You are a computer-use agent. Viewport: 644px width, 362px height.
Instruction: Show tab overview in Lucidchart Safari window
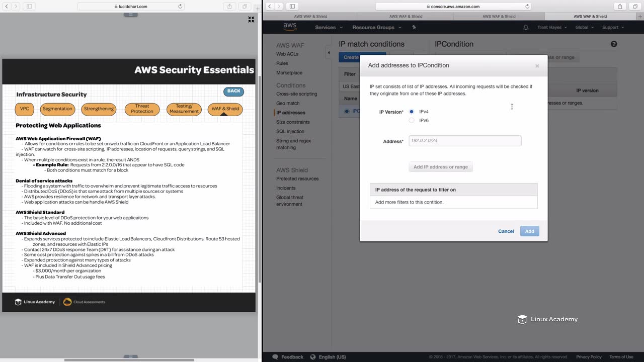click(245, 7)
